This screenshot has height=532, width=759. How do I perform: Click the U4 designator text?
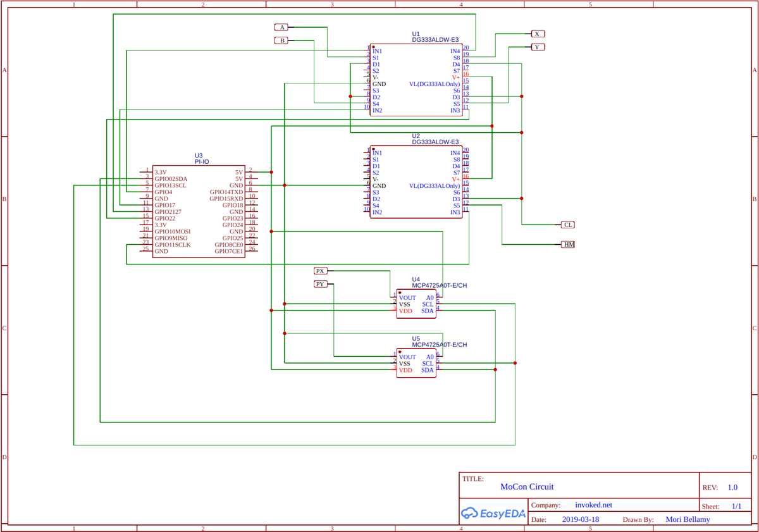[x=416, y=279]
